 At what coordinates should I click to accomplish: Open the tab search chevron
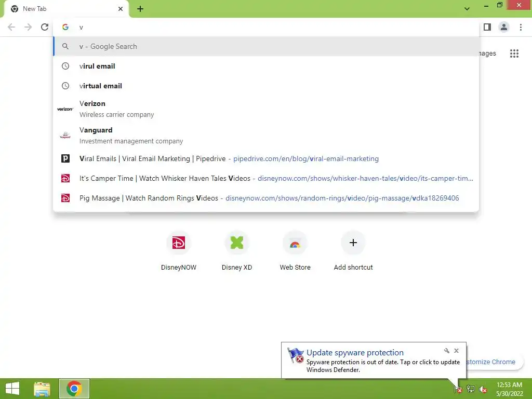[x=467, y=9]
